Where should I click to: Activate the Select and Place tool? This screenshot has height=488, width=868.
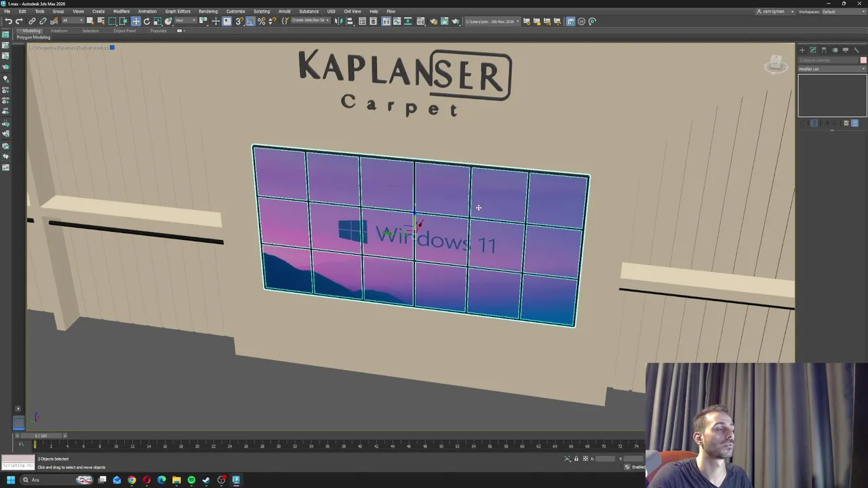point(168,21)
